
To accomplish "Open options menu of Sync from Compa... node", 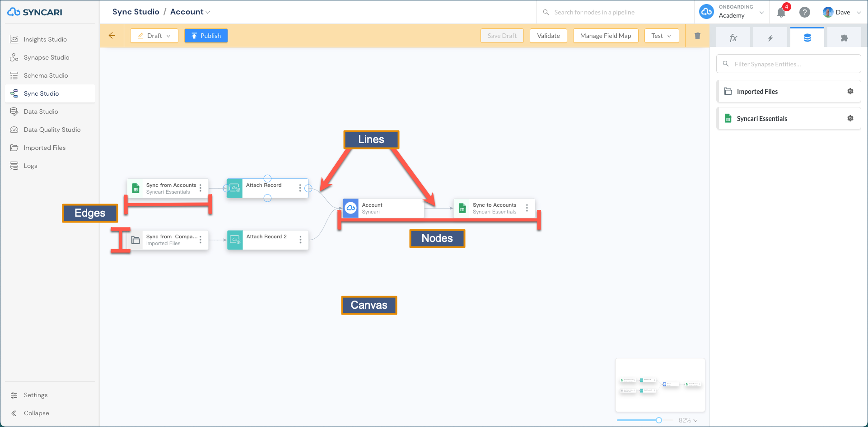I will point(201,239).
